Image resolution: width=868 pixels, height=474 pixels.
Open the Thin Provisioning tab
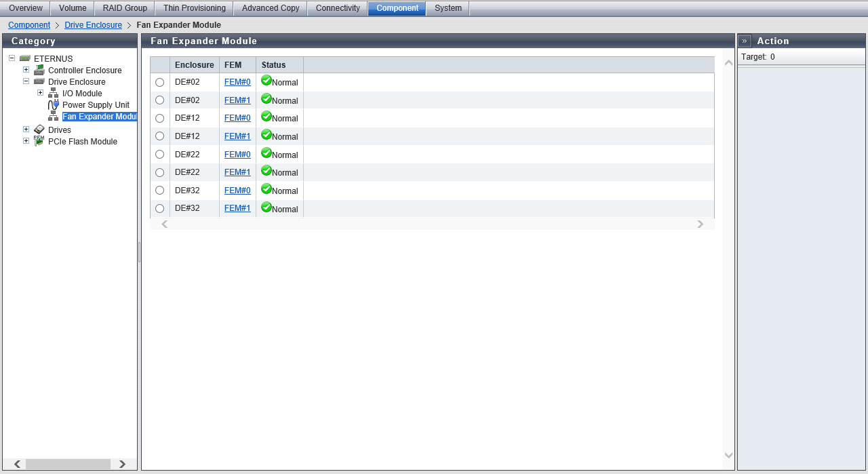click(195, 8)
